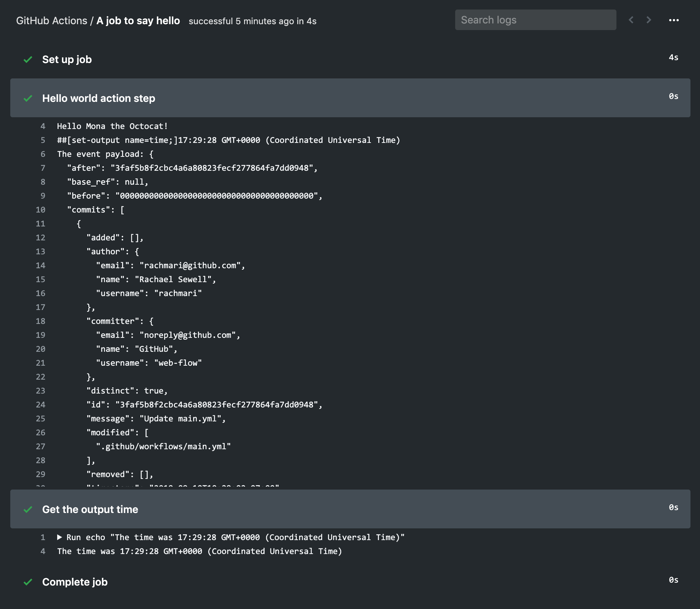
Task: Expand the Complete job step
Action: point(350,582)
